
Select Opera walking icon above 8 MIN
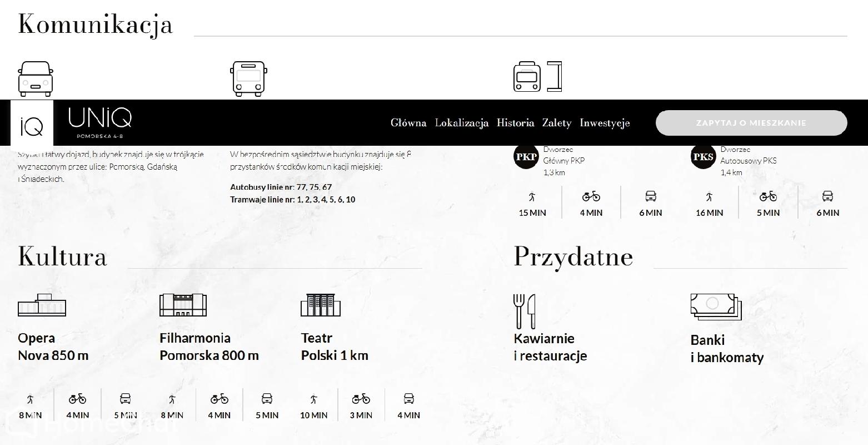[30, 399]
